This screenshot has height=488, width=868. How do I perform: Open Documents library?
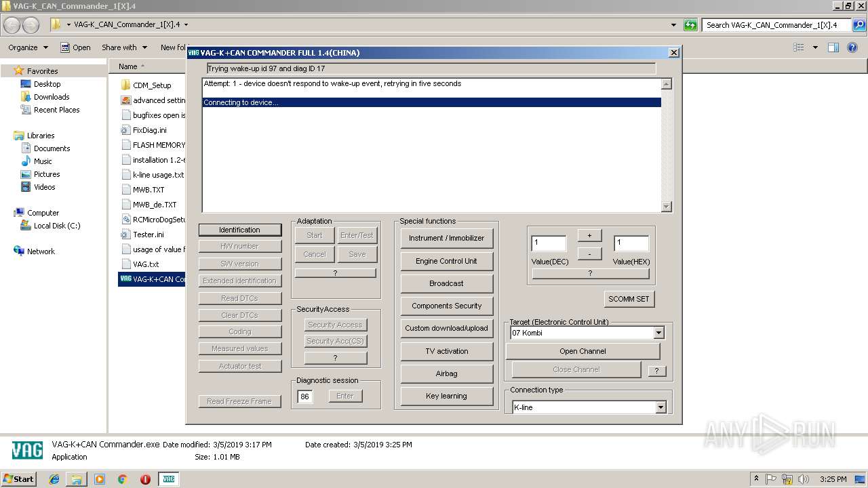coord(52,148)
